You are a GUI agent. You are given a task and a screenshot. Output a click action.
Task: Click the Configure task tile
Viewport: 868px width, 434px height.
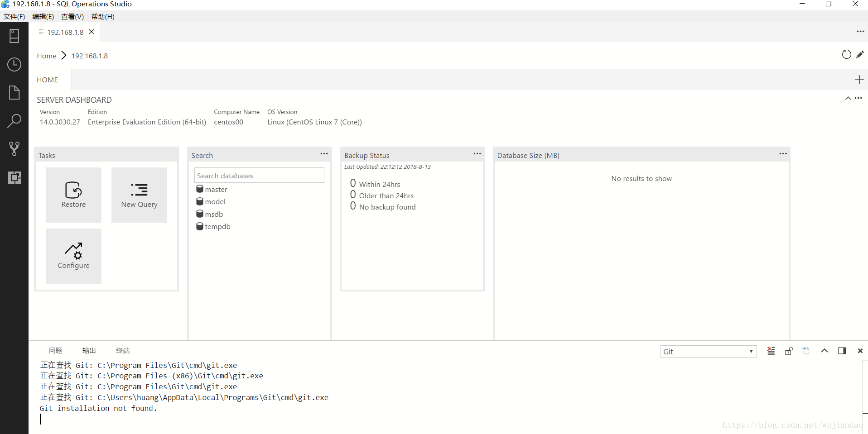[x=73, y=256]
